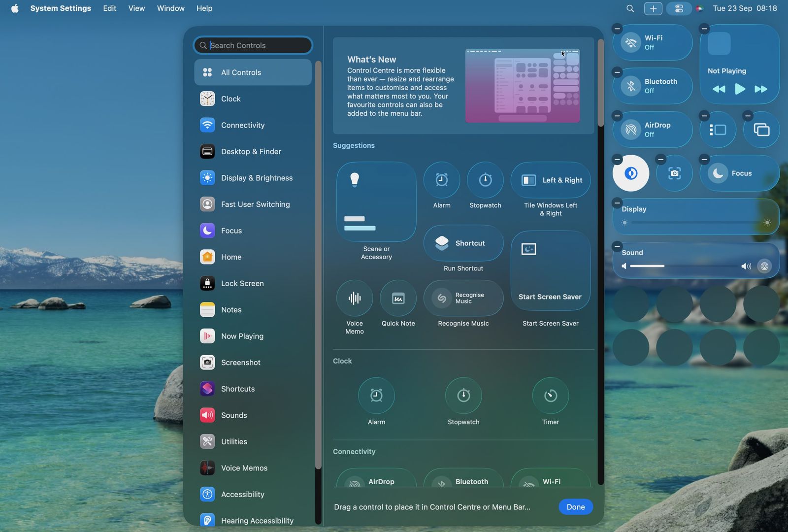Click the Stopwatch icon in Suggestions
The width and height of the screenshot is (788, 532).
pyautogui.click(x=485, y=180)
